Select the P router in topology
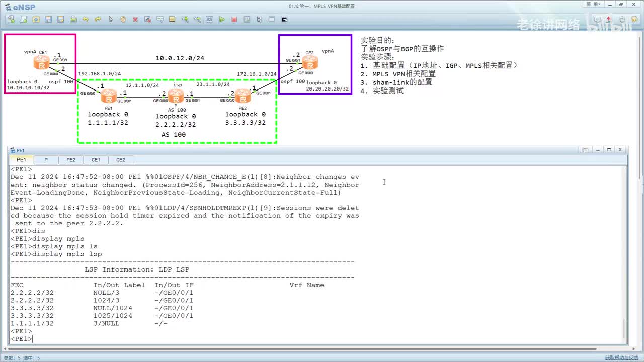The image size is (644, 362). (176, 96)
